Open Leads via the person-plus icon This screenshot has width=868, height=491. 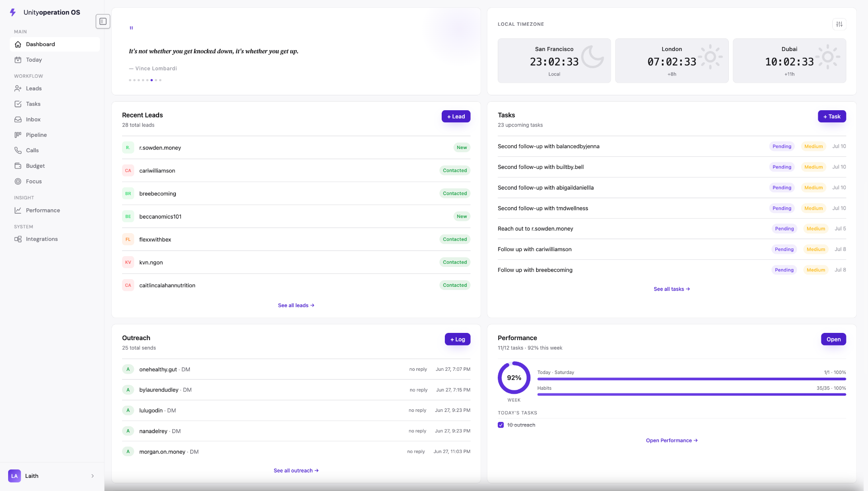pyautogui.click(x=18, y=89)
